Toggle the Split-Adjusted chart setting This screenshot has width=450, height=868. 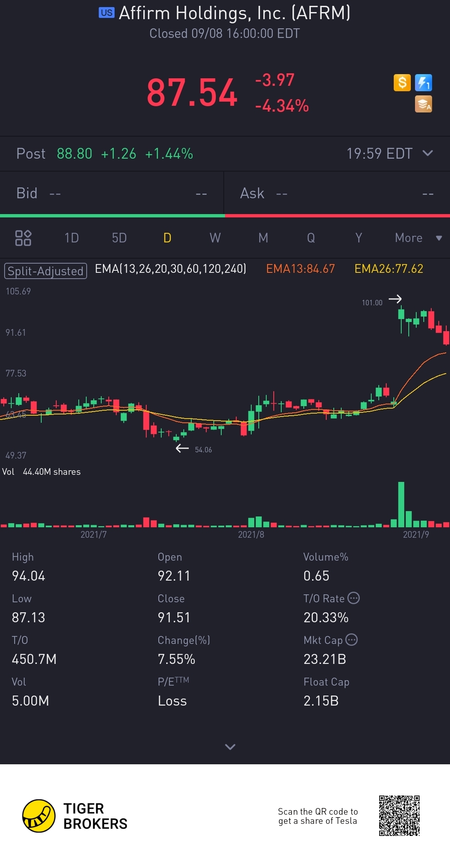click(x=45, y=271)
